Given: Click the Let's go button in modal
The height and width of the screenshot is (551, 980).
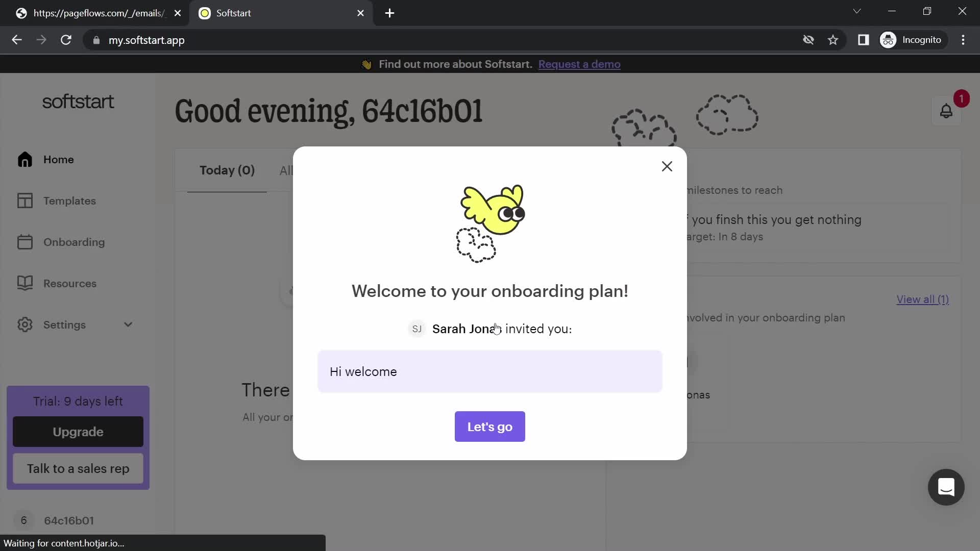Looking at the screenshot, I should (490, 427).
